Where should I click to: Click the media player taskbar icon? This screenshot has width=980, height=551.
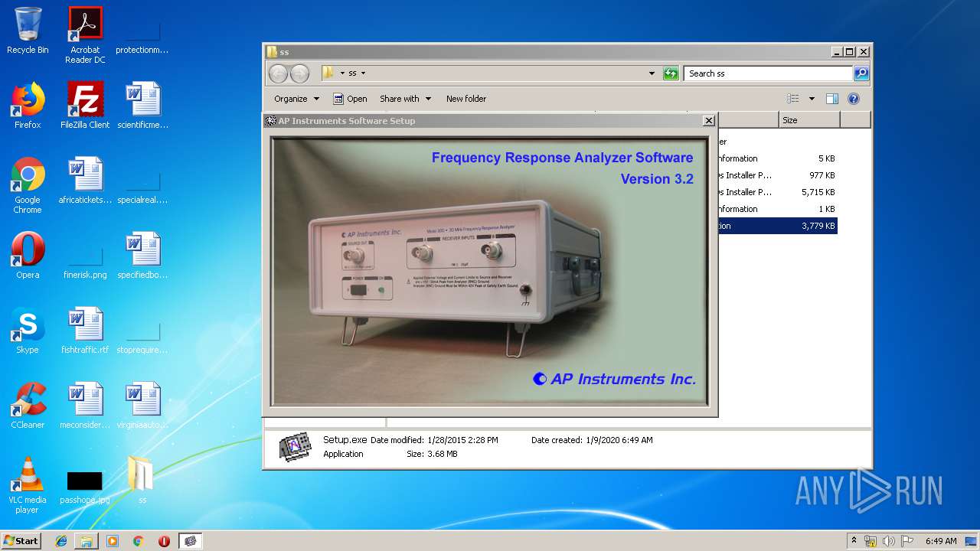(x=113, y=541)
